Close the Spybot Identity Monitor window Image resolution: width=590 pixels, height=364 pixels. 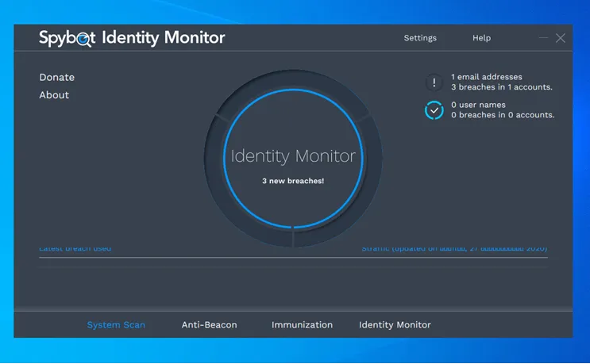(x=561, y=38)
